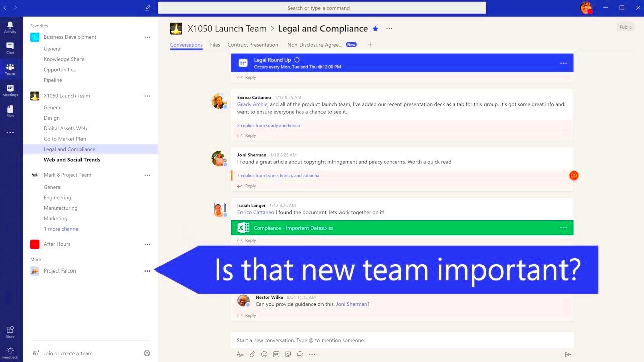Reply to Enrico Cattaneo's message

(x=247, y=135)
